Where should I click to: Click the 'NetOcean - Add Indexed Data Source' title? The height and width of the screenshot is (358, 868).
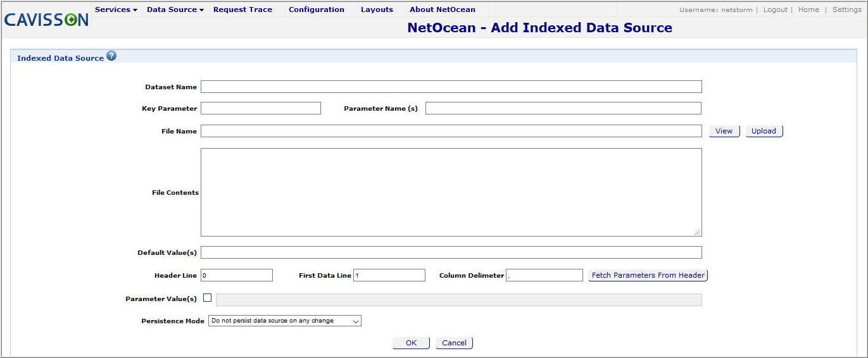[540, 28]
